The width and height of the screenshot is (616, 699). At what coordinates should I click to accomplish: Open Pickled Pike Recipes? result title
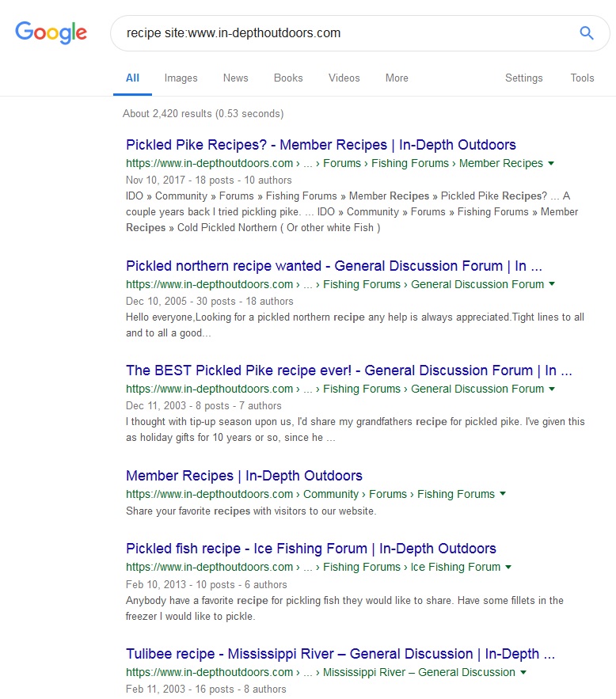click(x=321, y=145)
